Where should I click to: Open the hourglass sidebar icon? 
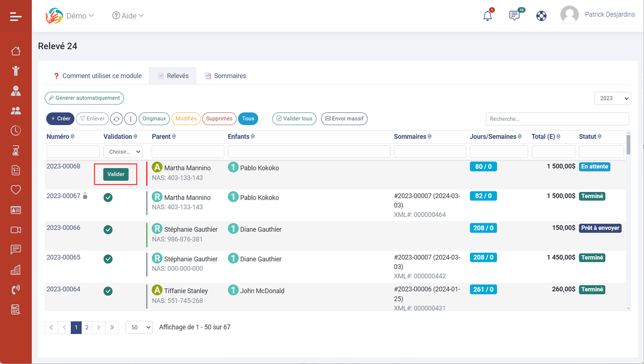click(16, 150)
